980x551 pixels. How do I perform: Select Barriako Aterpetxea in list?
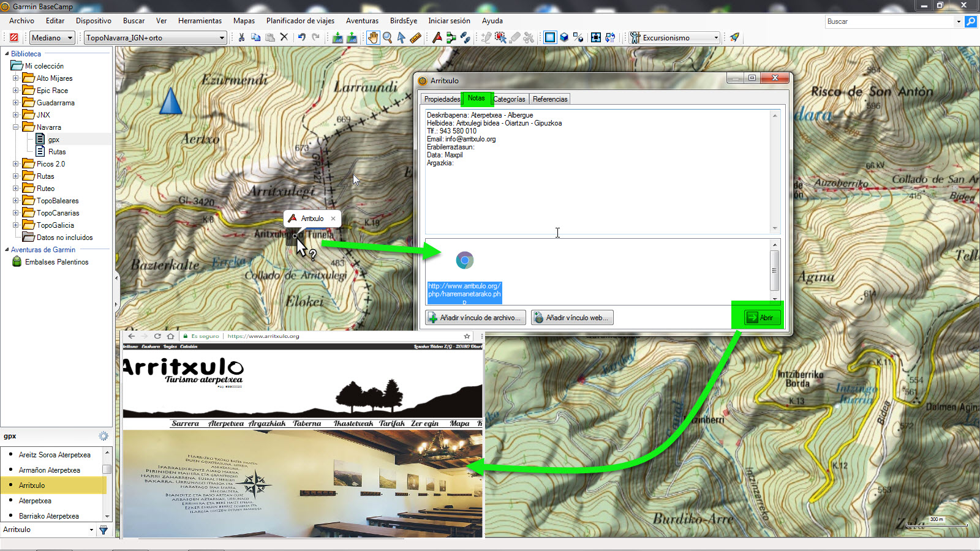(x=49, y=516)
